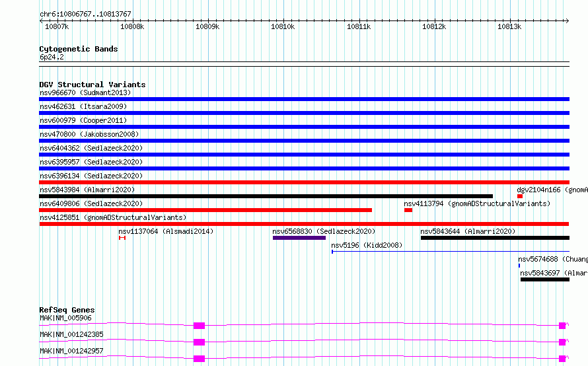This screenshot has width=588, height=366.
Task: Open the MAK|NM_005906 transcript label
Action: [x=65, y=318]
